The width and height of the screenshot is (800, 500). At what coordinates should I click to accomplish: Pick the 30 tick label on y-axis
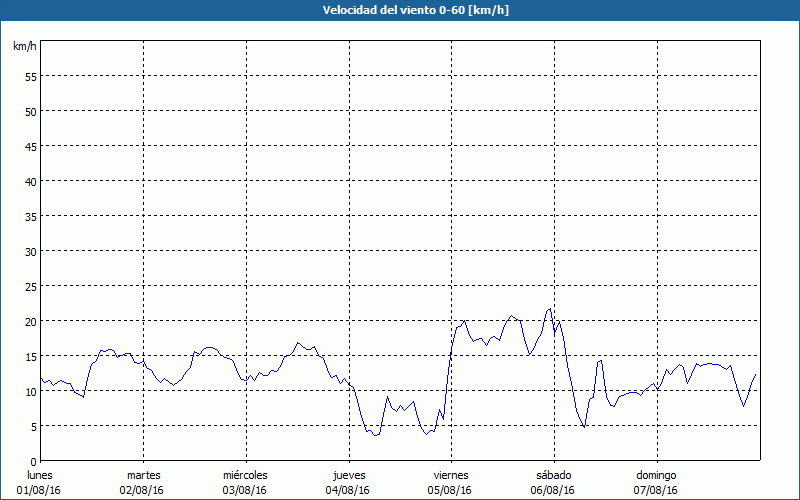click(x=30, y=251)
